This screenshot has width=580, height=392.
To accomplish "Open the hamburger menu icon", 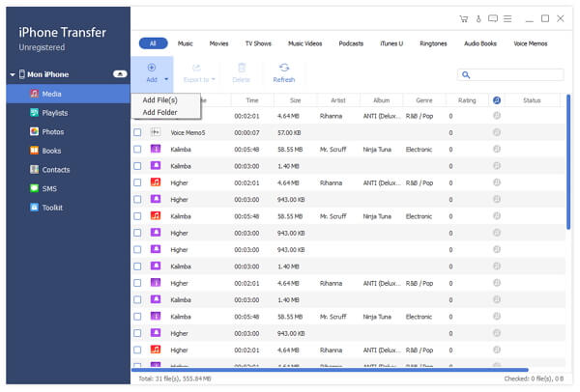I will pos(507,18).
